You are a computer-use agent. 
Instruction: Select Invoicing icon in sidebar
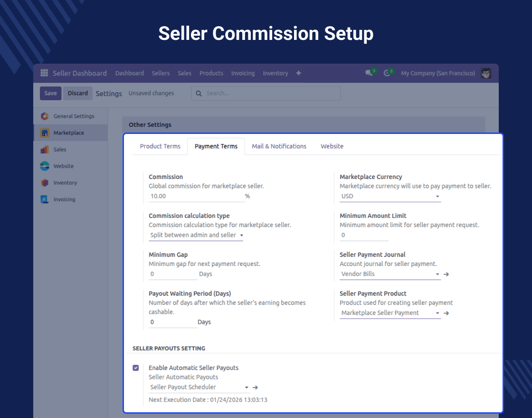tap(45, 199)
